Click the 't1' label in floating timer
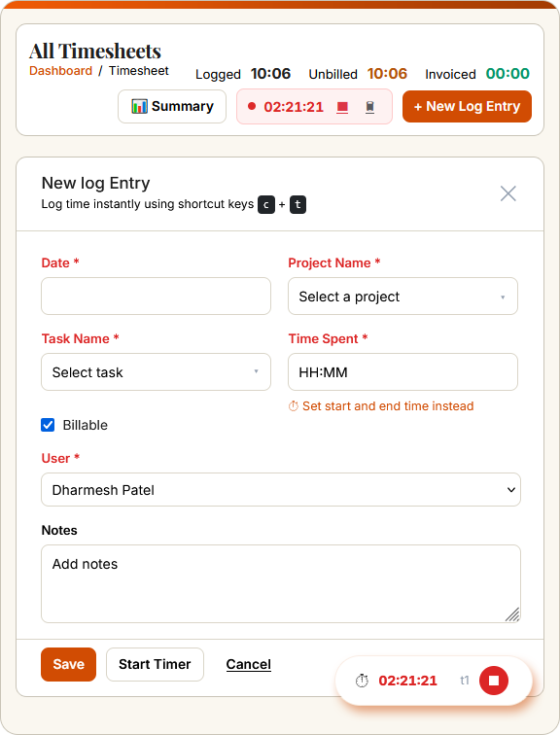 point(465,681)
